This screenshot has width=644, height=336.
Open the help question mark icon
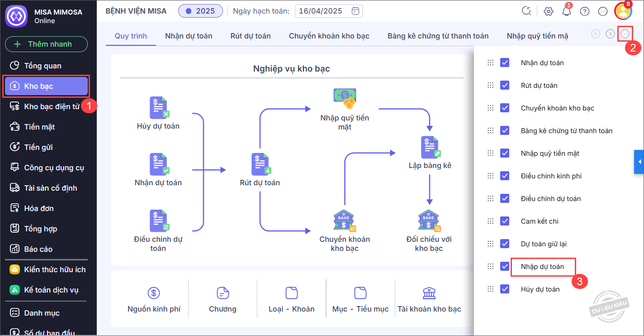click(585, 12)
